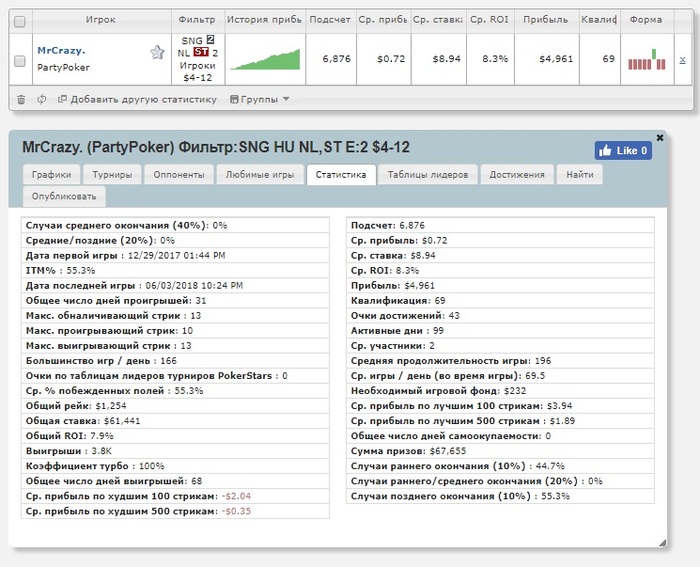The image size is (700, 567).
Task: Sort by the Подсчет column header
Action: (330, 20)
